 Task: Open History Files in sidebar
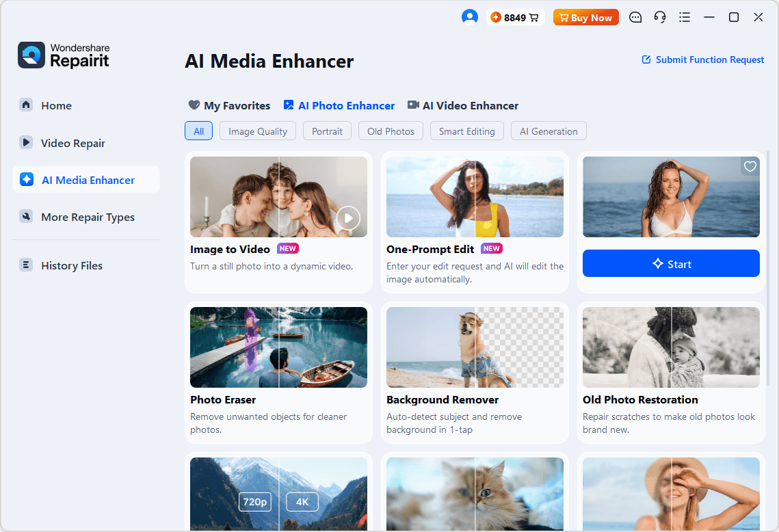tap(86, 265)
